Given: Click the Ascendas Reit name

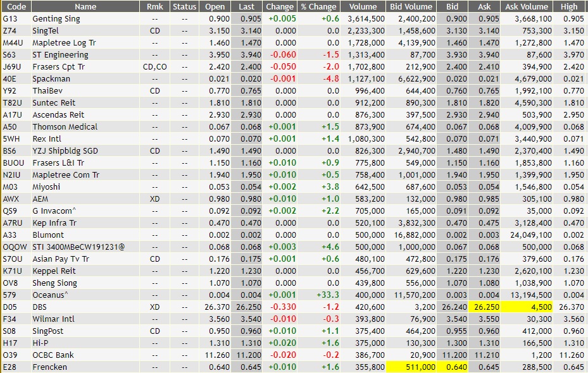Looking at the screenshot, I should click(x=58, y=114).
